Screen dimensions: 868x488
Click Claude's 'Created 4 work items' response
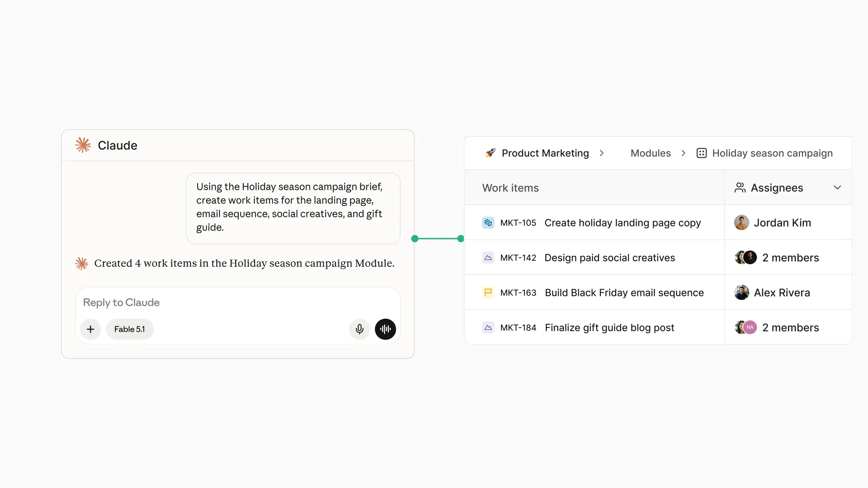tap(244, 263)
